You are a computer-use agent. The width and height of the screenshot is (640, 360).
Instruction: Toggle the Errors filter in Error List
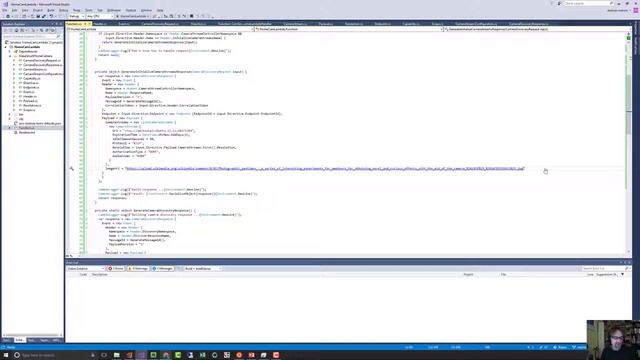(x=116, y=269)
